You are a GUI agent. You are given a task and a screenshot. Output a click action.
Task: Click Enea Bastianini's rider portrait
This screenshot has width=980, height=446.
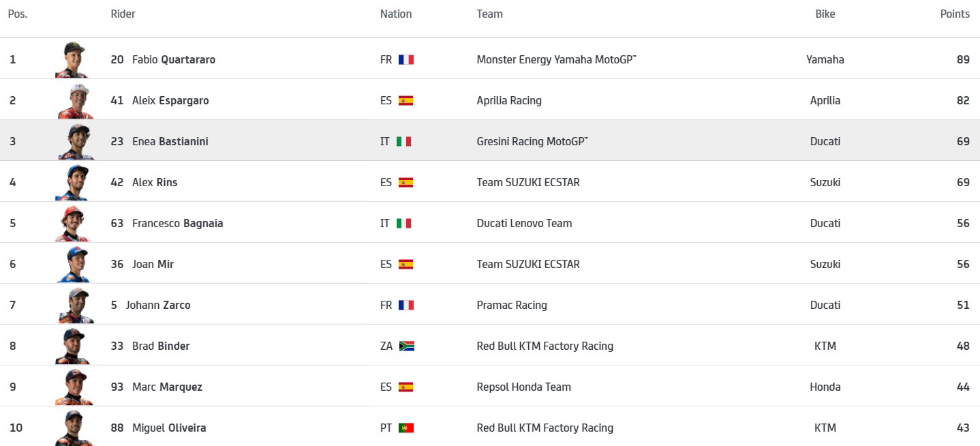(x=75, y=142)
